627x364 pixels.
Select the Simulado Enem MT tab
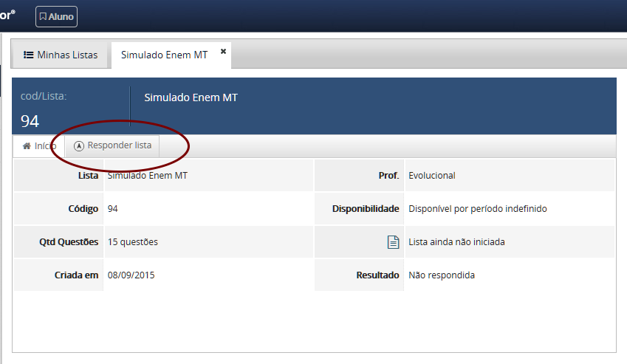(x=164, y=55)
